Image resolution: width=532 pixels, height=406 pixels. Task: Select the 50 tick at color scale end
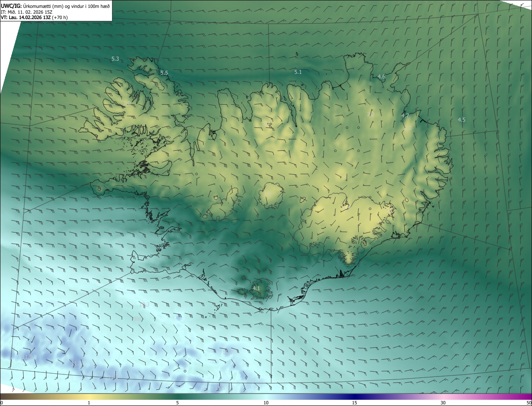pos(529,403)
